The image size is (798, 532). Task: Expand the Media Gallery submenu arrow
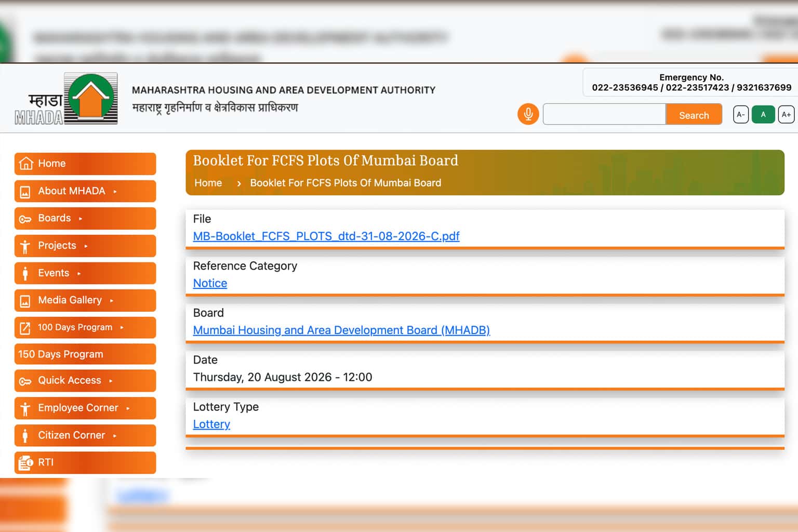tap(111, 300)
